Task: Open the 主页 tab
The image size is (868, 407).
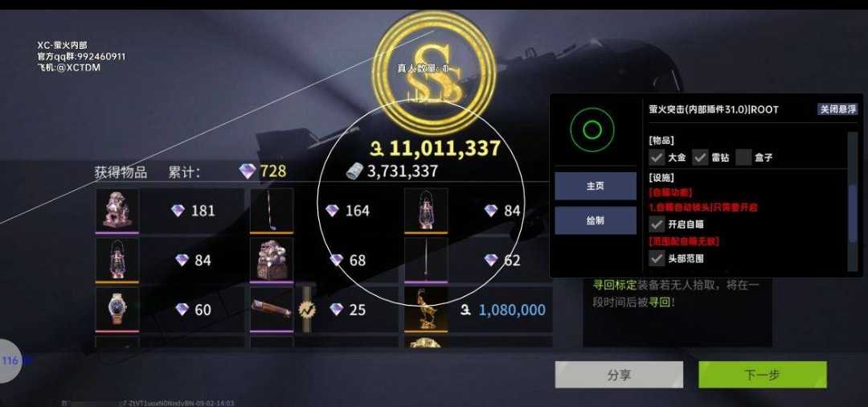Action: [596, 186]
